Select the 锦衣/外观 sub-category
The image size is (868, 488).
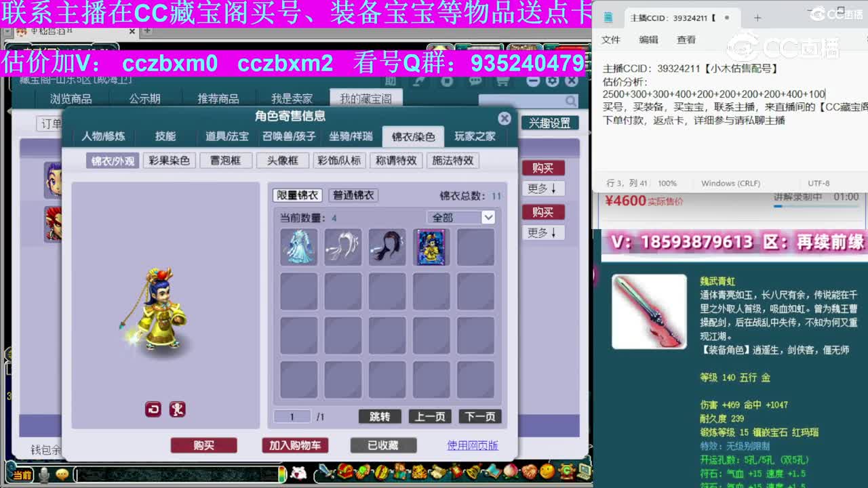tap(113, 161)
